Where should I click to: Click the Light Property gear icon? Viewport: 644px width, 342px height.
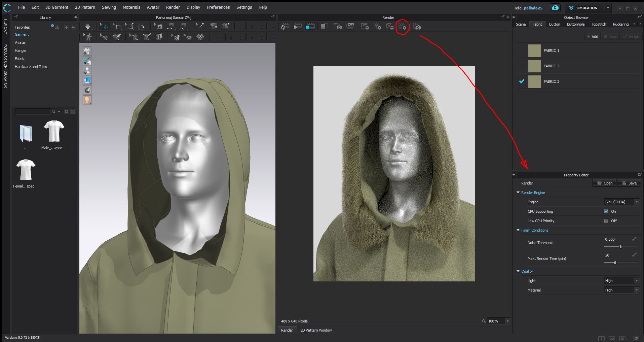click(x=377, y=27)
